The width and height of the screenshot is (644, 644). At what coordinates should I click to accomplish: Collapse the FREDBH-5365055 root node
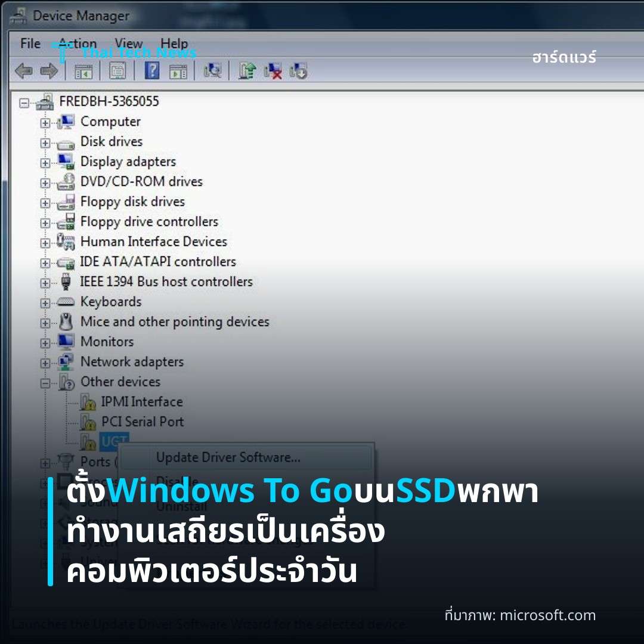(x=24, y=103)
